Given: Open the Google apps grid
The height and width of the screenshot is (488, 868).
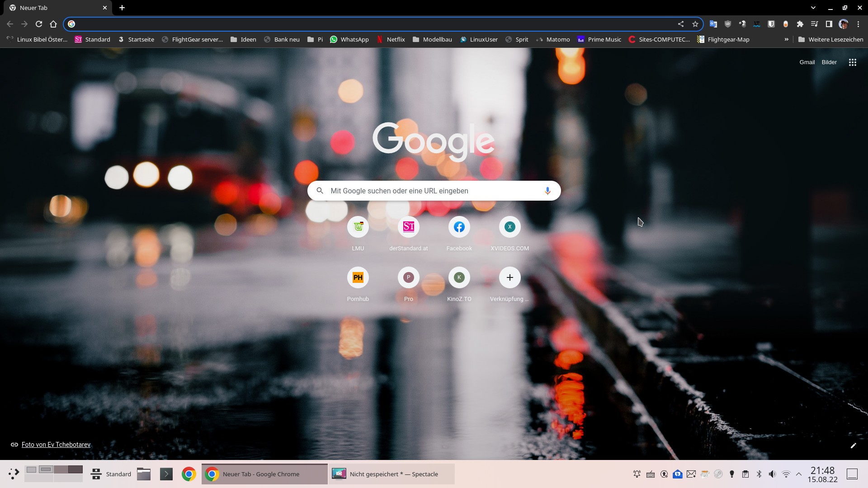Looking at the screenshot, I should [x=852, y=62].
